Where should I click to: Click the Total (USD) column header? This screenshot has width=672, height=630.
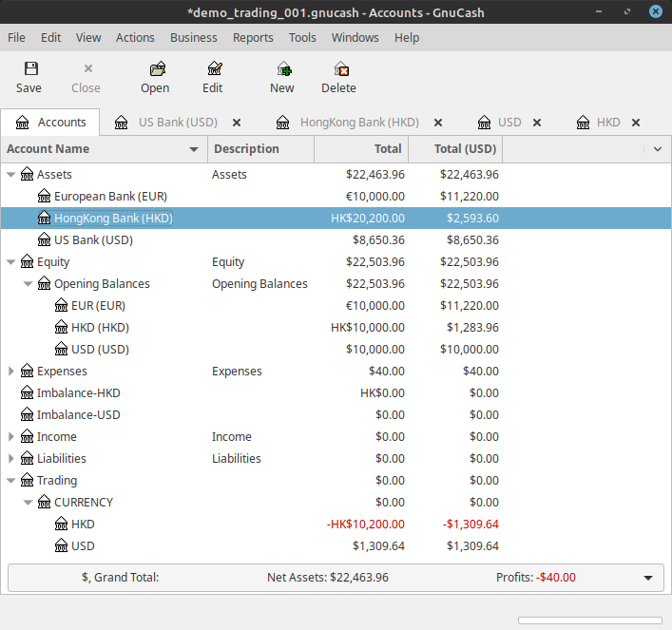[454, 149]
